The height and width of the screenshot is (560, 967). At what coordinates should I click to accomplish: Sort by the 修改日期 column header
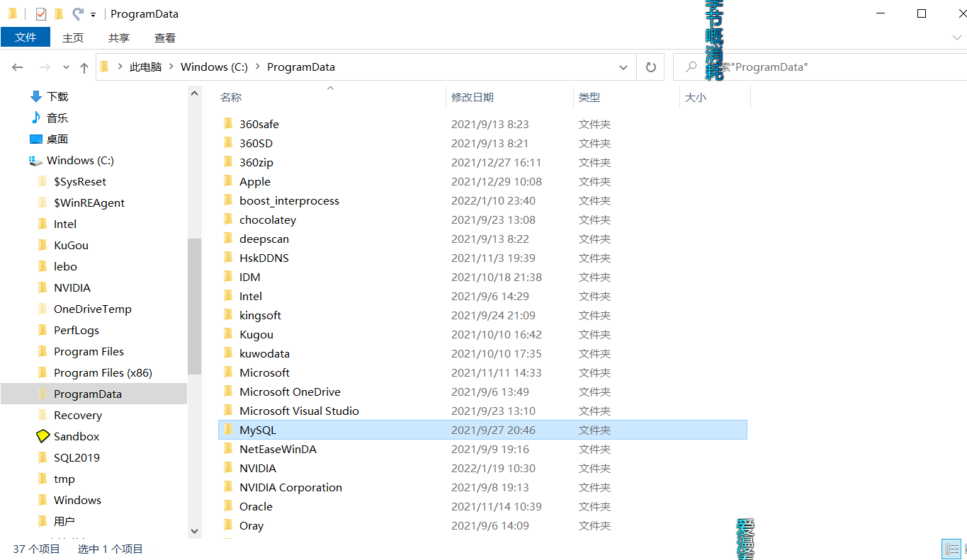coord(473,97)
